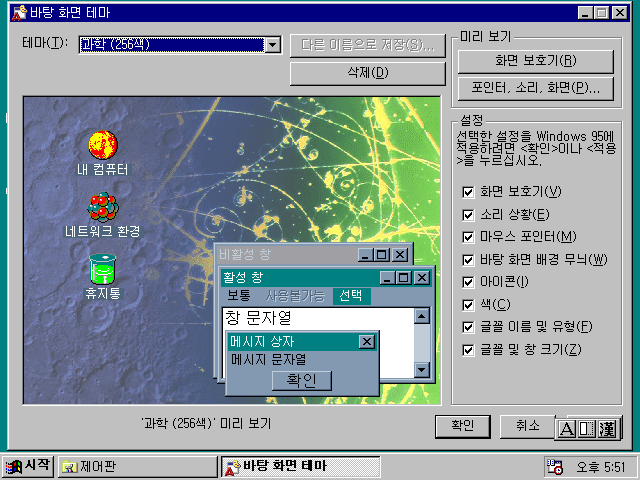
Task: Click scroll up arrow in preview window
Action: 421,316
